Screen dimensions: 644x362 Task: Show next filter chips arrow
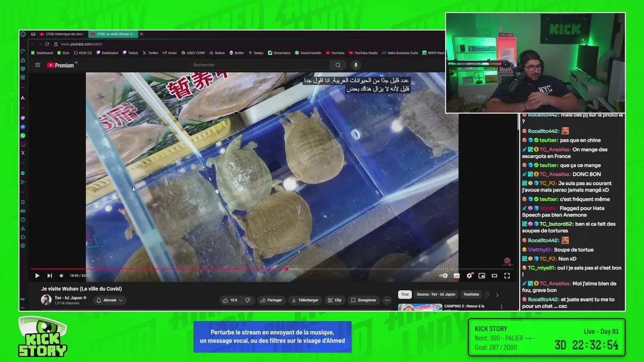(x=497, y=295)
